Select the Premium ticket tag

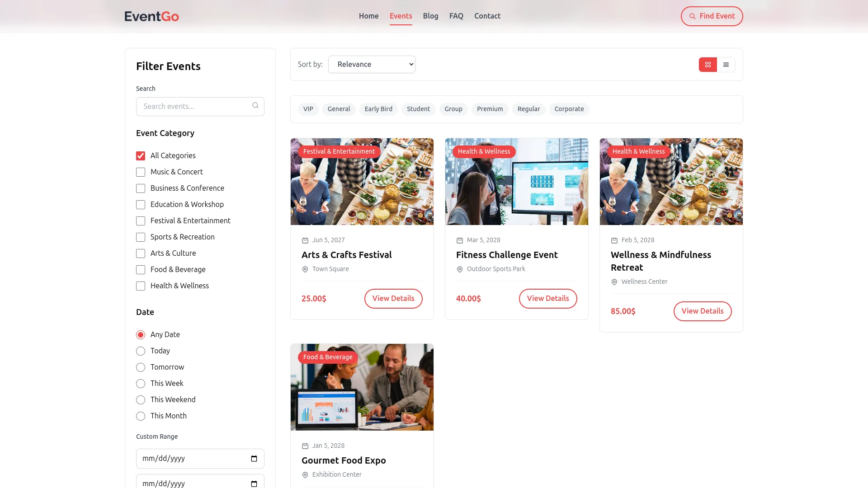tap(490, 109)
